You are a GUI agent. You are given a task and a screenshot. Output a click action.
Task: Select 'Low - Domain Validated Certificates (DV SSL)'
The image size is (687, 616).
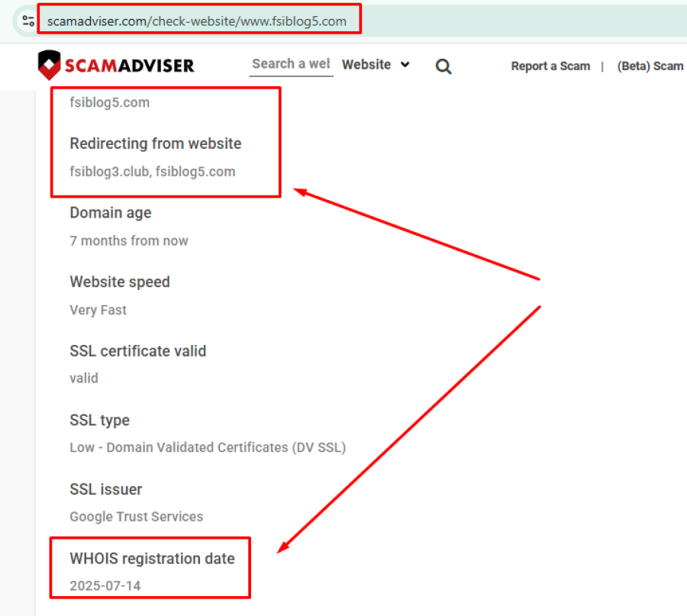[x=208, y=447]
